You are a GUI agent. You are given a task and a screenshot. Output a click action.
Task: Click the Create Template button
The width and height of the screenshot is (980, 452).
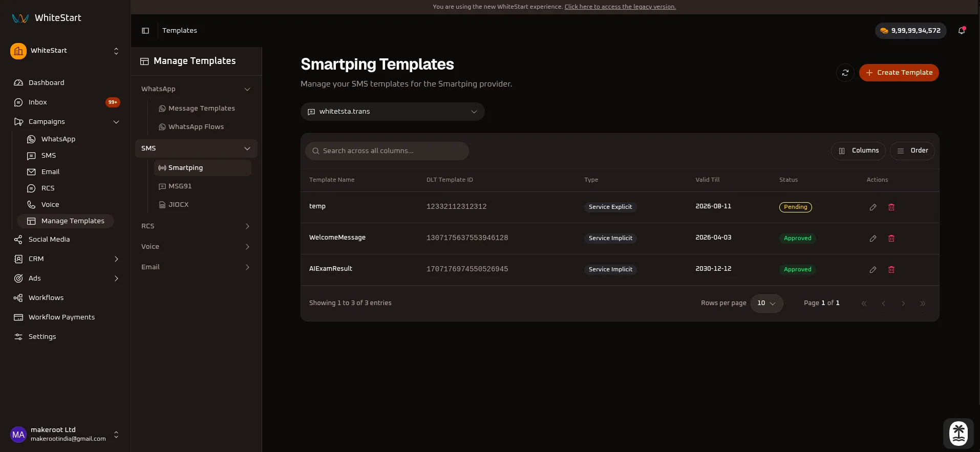[x=899, y=73]
